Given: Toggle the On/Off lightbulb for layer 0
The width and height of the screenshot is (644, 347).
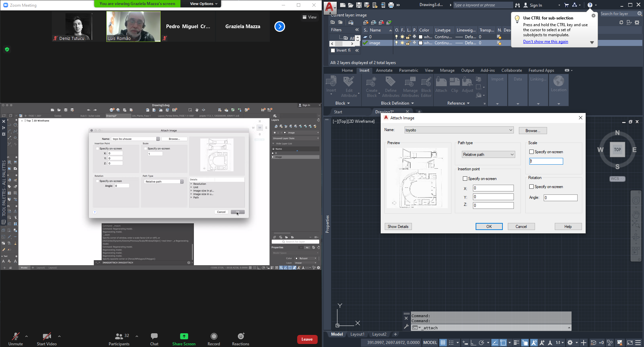Looking at the screenshot, I should 396,37.
